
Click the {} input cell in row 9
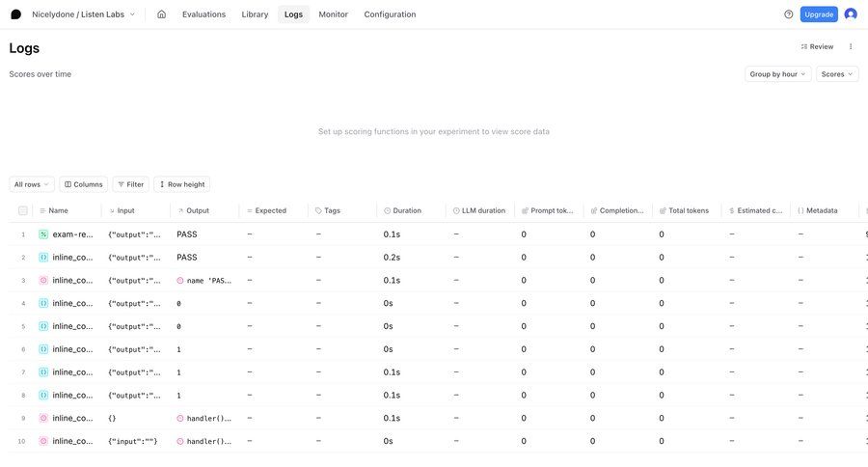[x=112, y=418]
